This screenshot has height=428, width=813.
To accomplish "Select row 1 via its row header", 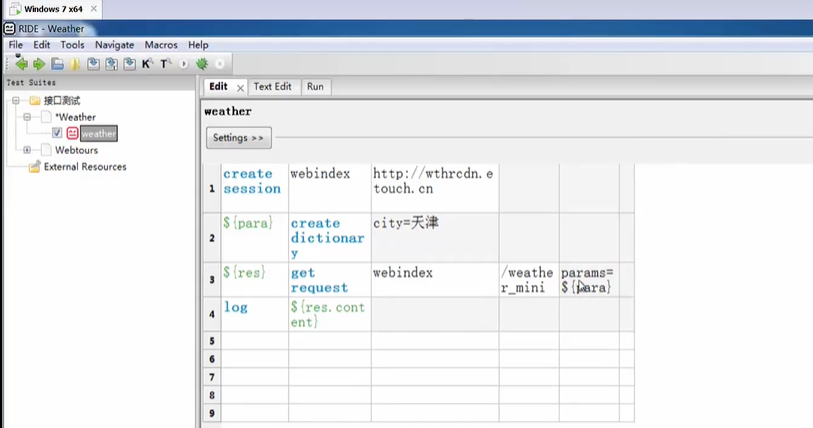I will click(x=212, y=188).
